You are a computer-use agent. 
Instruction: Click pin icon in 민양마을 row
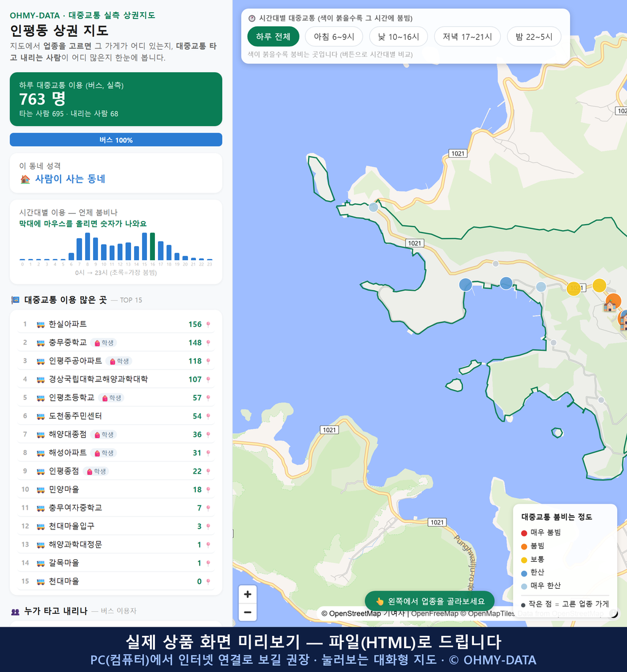(x=208, y=490)
